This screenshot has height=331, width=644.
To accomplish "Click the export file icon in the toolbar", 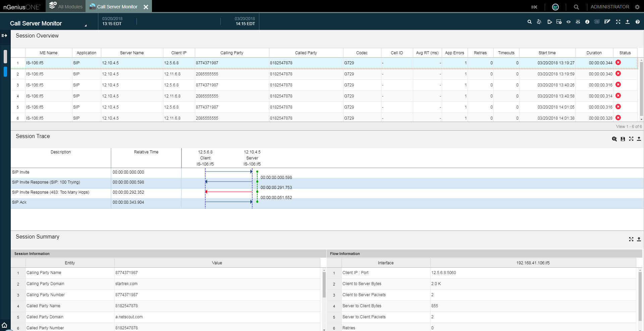I will click(x=549, y=22).
